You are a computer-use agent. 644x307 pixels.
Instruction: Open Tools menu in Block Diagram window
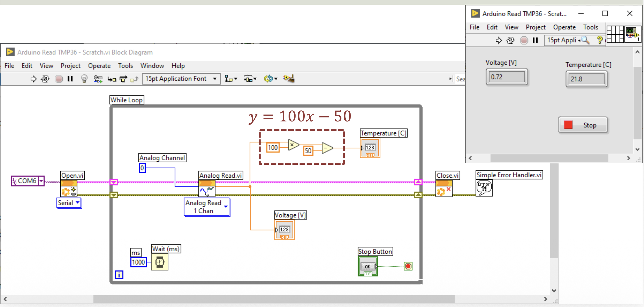click(x=126, y=66)
